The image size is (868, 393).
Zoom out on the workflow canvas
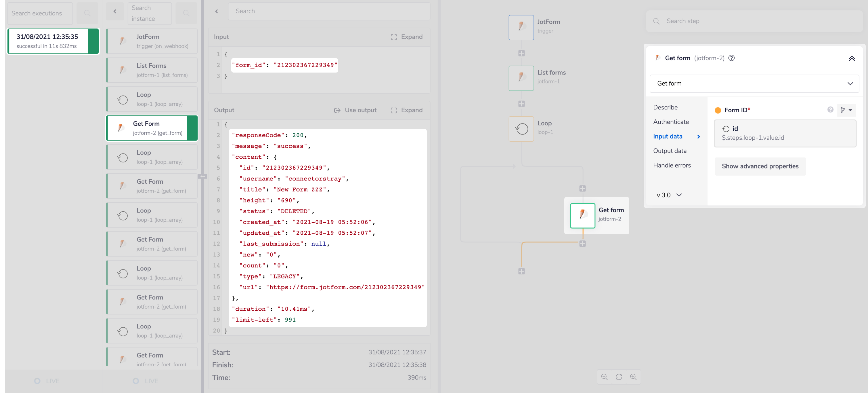605,377
